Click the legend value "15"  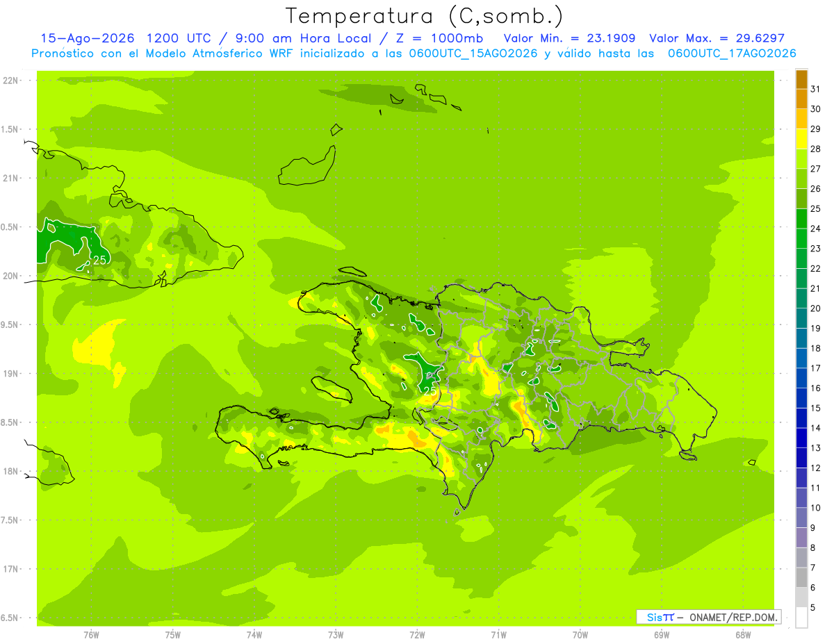tap(816, 408)
